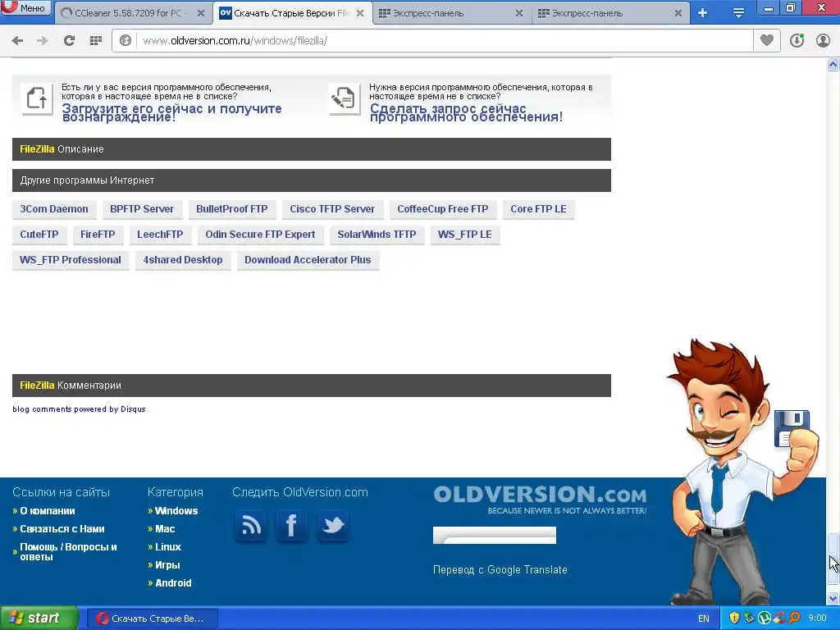This screenshot has width=840, height=630.
Task: Click the RSS feed icon
Action: [x=251, y=526]
